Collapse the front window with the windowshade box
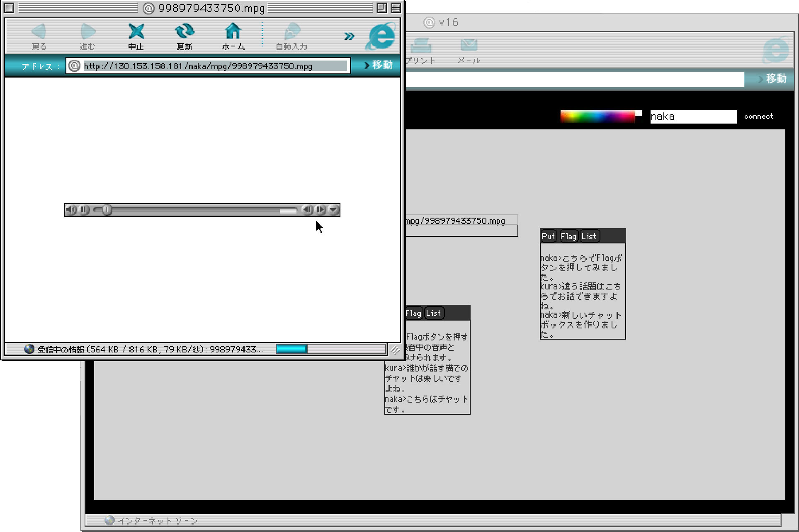Viewport: 799px width, 532px height. pyautogui.click(x=396, y=8)
